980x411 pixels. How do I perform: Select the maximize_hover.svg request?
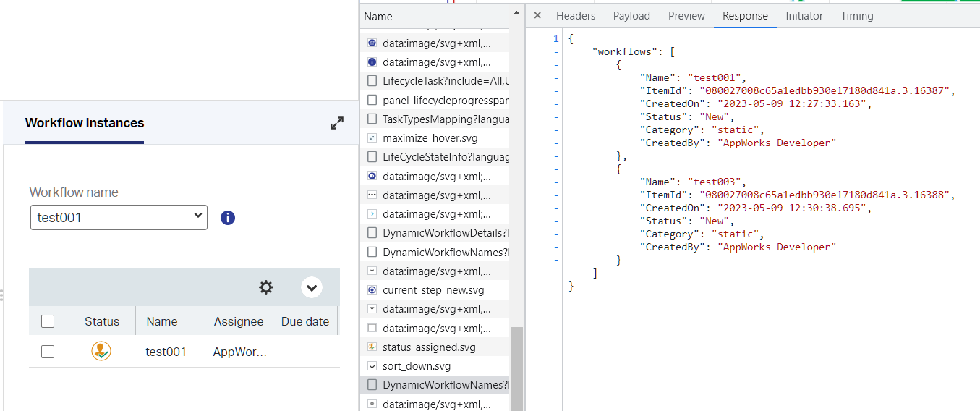(x=430, y=137)
